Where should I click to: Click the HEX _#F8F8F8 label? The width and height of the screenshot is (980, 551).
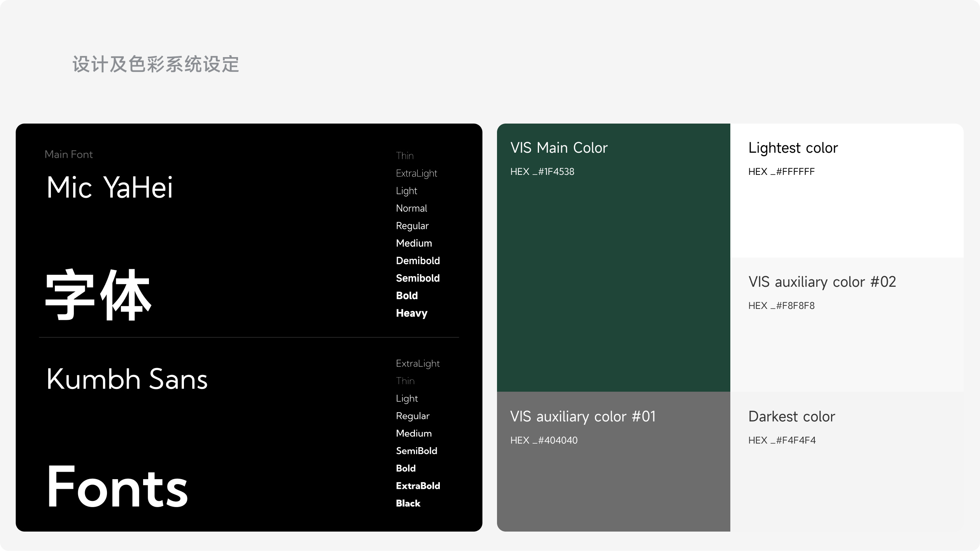click(x=781, y=306)
